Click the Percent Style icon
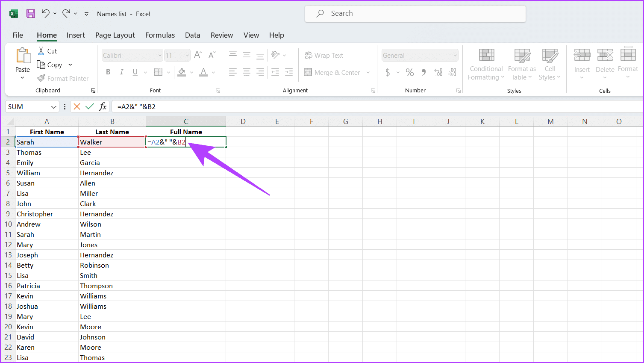This screenshot has height=363, width=644. (409, 72)
